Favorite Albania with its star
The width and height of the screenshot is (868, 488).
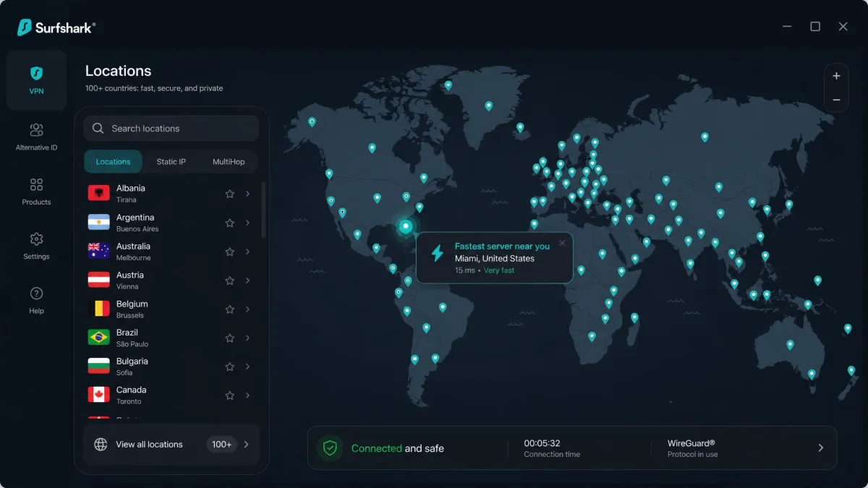coord(229,194)
